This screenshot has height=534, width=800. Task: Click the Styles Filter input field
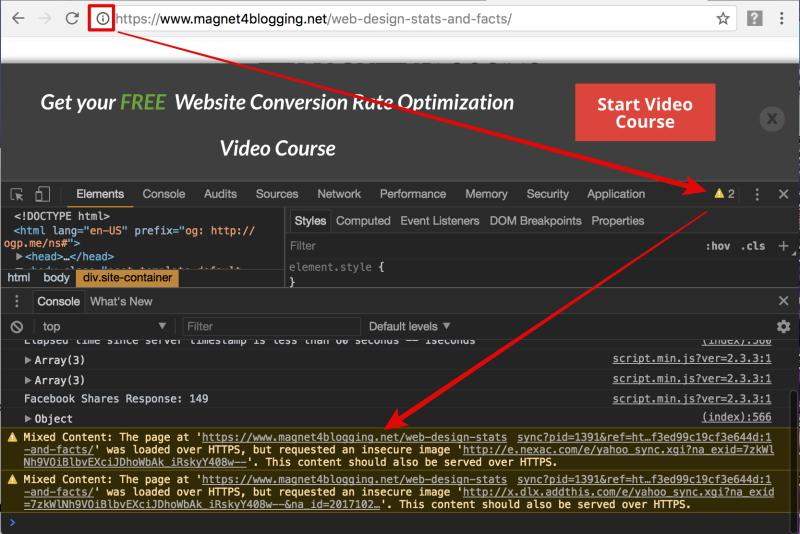click(490, 246)
